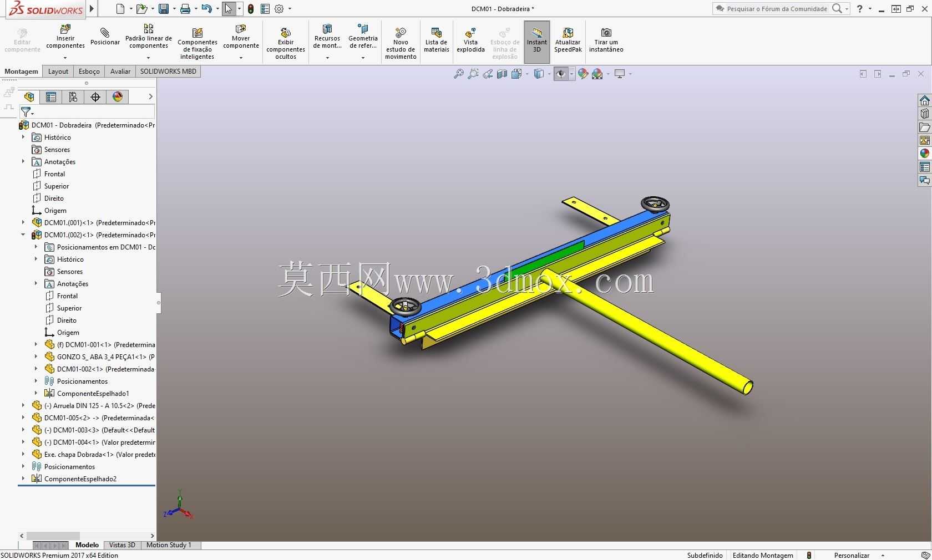Expand the DCM01.(001)<1> tree node
This screenshot has width=932, height=560.
point(23,222)
